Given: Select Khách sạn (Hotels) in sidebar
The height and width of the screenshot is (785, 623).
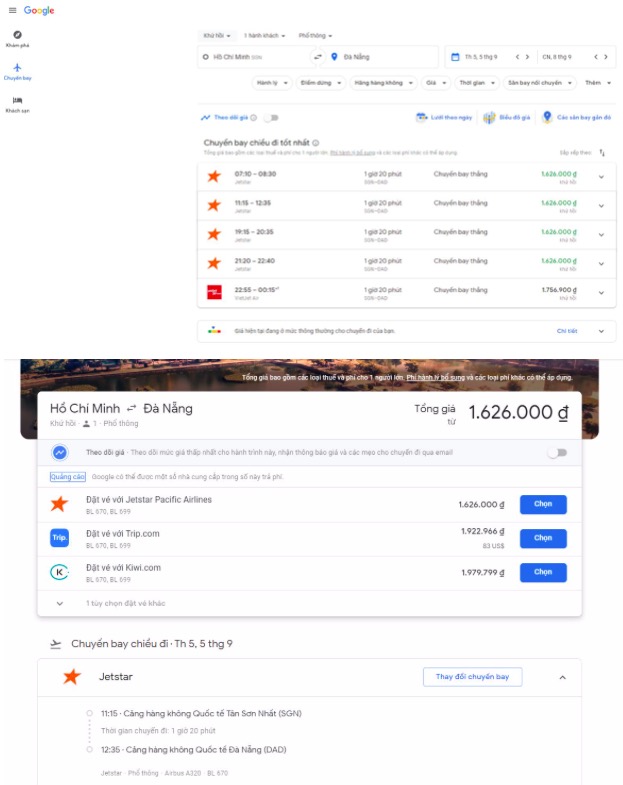Looking at the screenshot, I should pos(17,104).
